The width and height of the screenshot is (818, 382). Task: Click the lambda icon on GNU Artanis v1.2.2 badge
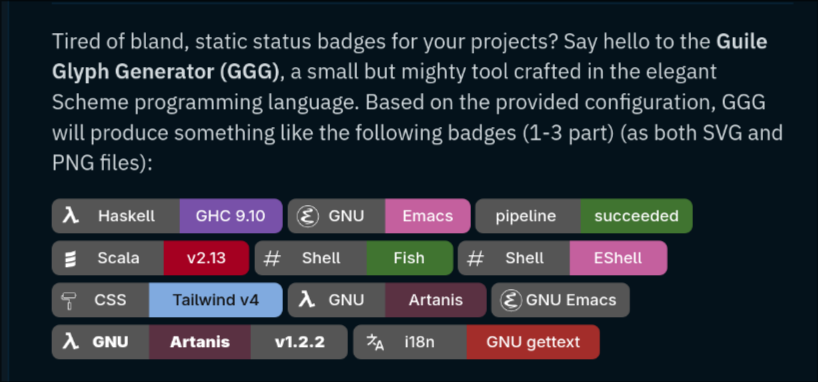pos(70,342)
